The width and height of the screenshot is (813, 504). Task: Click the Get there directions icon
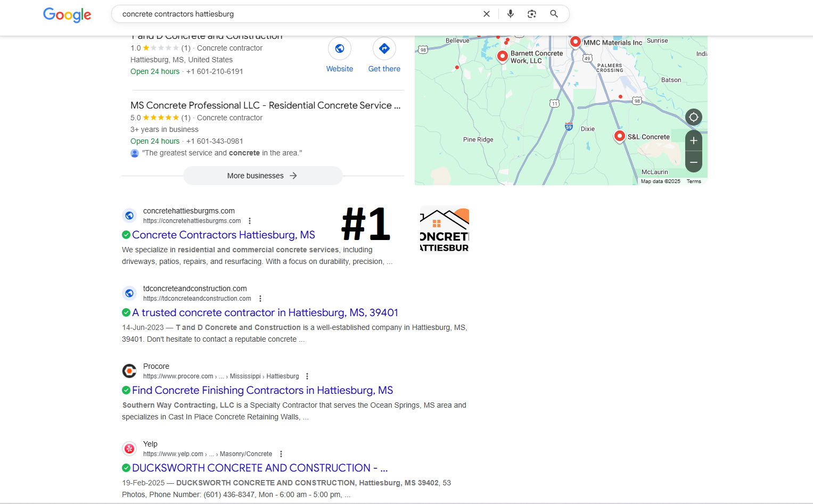pos(384,48)
